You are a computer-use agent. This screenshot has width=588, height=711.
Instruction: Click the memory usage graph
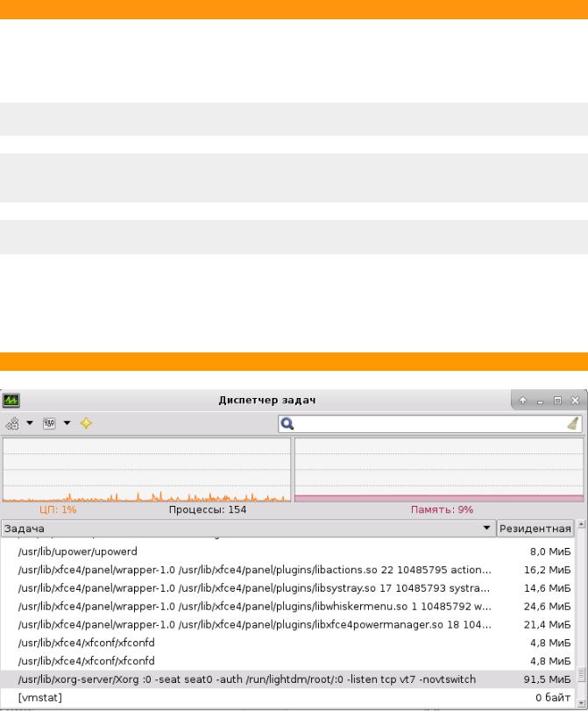tap(439, 470)
